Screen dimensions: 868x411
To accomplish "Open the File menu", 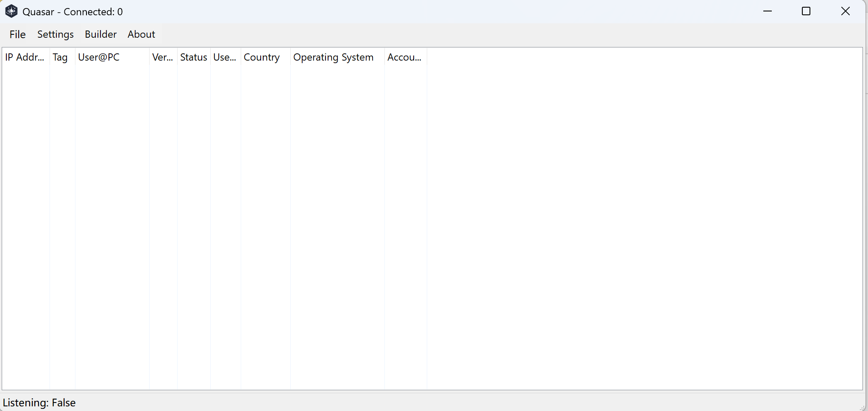I will pos(17,34).
